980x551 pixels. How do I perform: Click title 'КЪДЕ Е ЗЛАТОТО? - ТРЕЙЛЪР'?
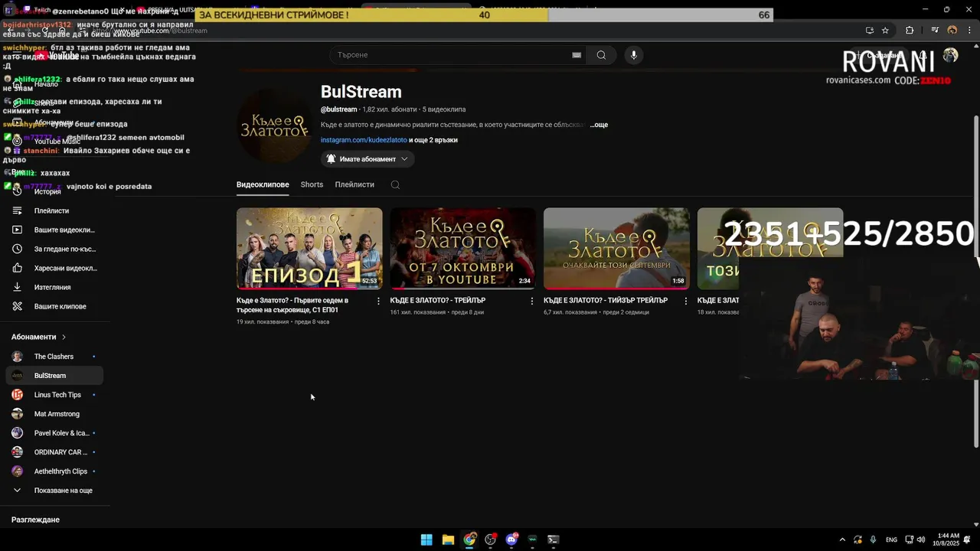[438, 301]
